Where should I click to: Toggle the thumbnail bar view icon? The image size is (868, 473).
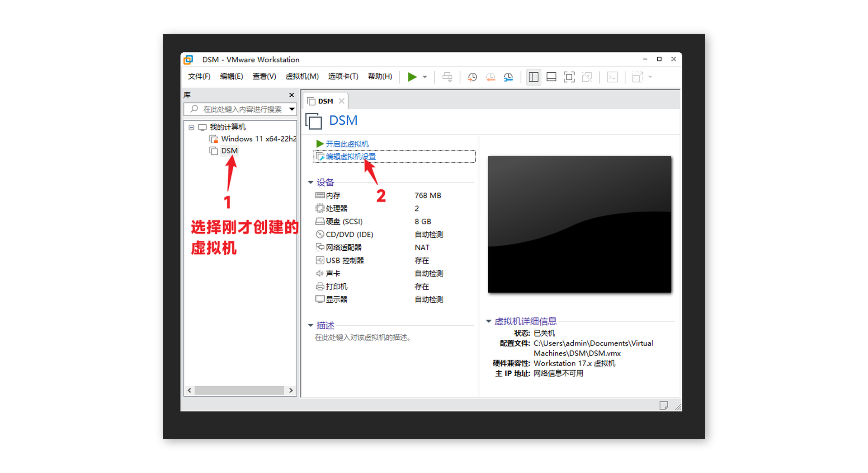point(552,77)
